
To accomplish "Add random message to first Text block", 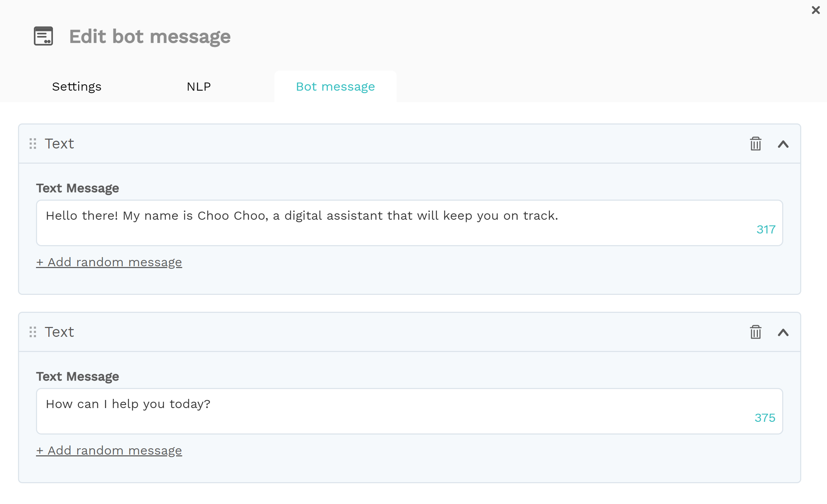I will (x=109, y=262).
